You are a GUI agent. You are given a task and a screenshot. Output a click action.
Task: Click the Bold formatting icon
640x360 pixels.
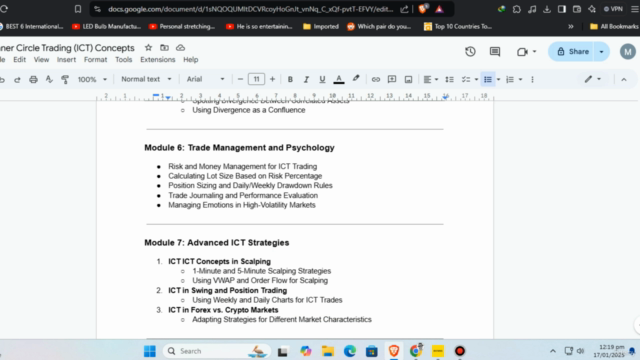[x=290, y=79]
